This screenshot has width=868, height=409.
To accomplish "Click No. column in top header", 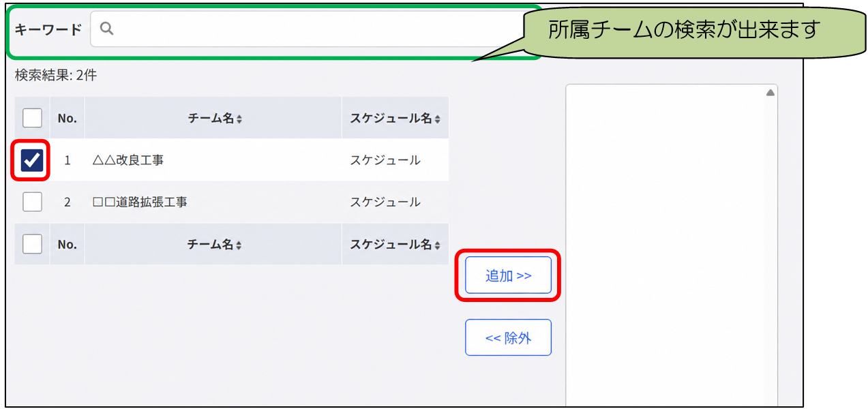I will point(67,118).
